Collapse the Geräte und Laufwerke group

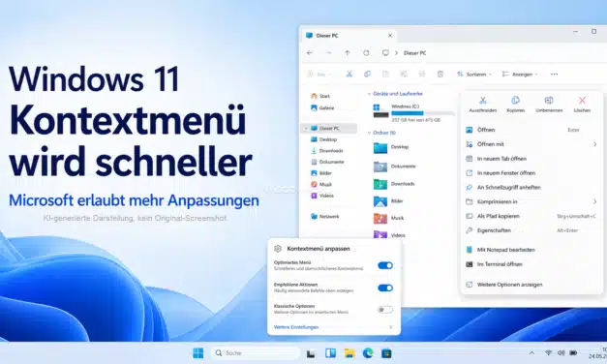(x=369, y=94)
